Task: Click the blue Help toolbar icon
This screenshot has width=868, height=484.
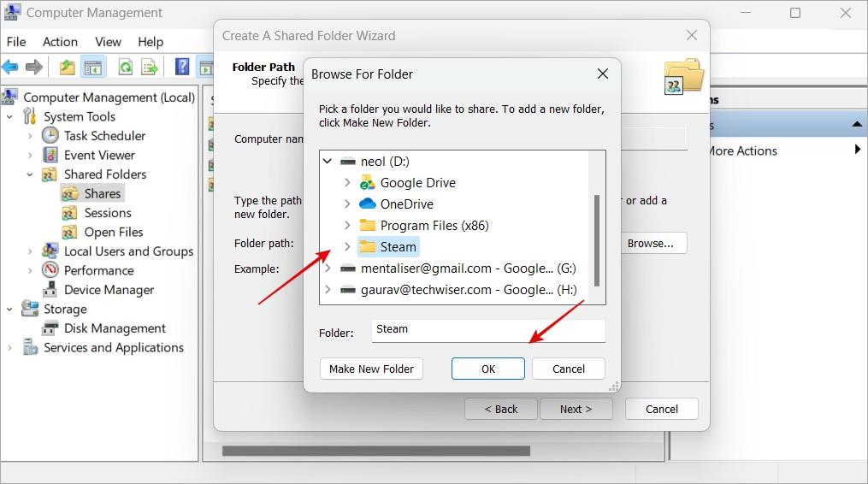Action: (182, 67)
